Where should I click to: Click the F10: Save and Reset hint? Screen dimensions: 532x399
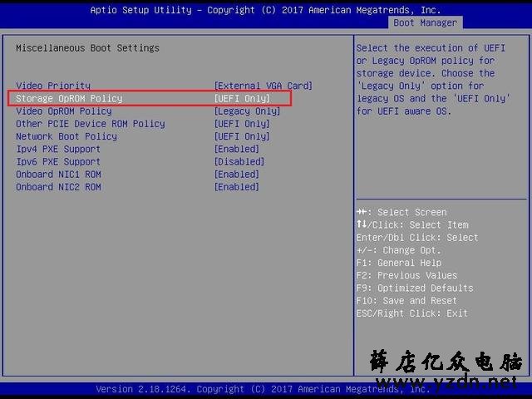pos(406,301)
